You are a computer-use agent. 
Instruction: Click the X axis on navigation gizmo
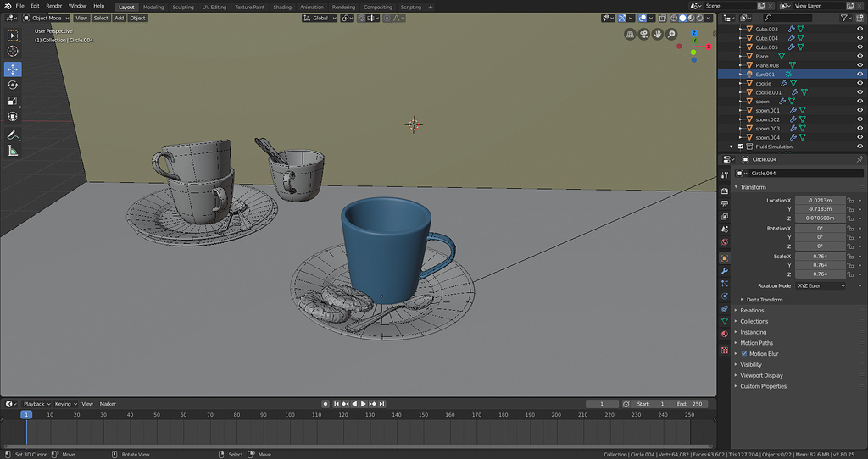tap(708, 47)
